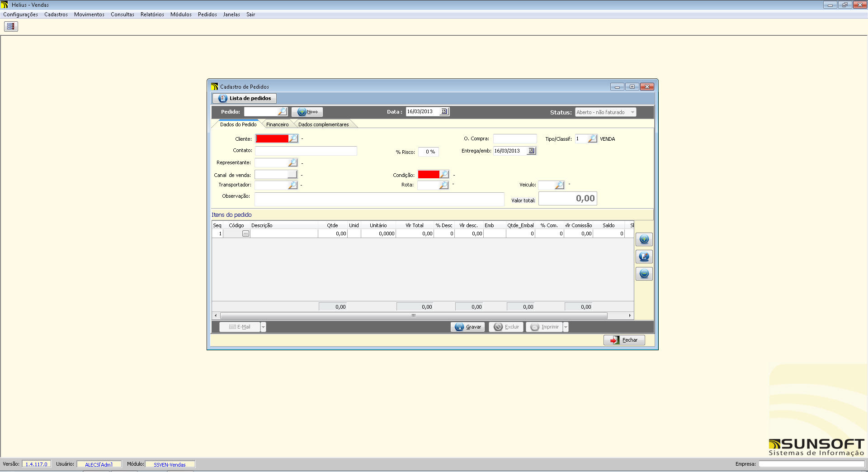Open the Relatórios menu
868x472 pixels.
click(152, 14)
